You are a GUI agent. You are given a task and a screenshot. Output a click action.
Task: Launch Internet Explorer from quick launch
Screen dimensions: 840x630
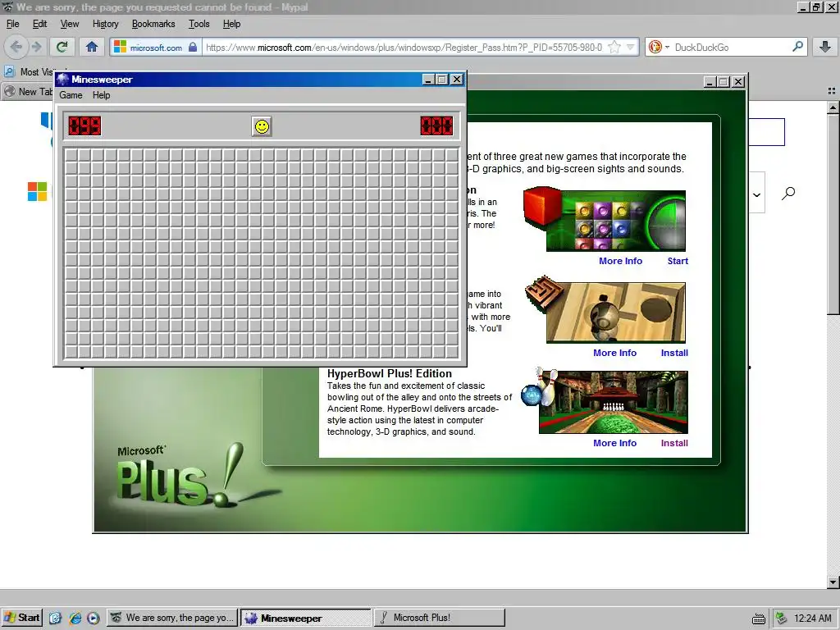click(75, 618)
